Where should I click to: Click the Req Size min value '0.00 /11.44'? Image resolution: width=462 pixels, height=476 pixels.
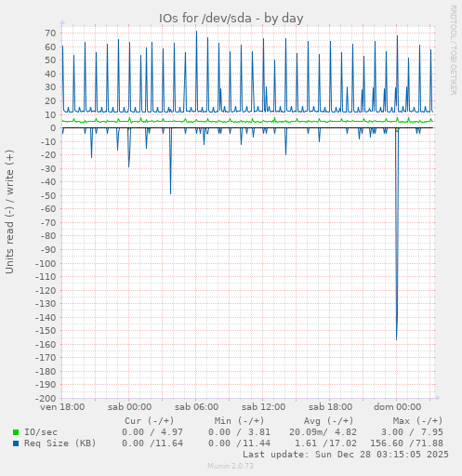coord(239,443)
